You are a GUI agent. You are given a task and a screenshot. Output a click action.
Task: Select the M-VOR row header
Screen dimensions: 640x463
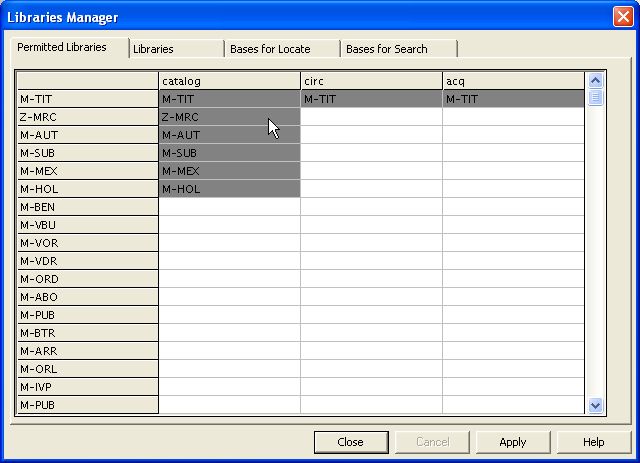tap(88, 243)
